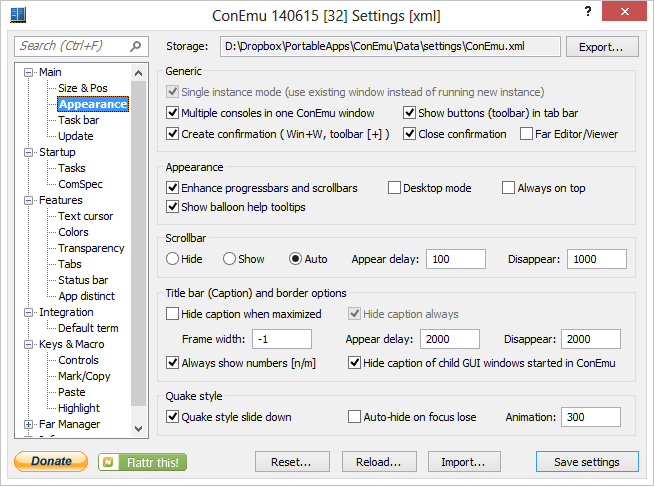Click the magnifier icon in search box

pyautogui.click(x=136, y=46)
